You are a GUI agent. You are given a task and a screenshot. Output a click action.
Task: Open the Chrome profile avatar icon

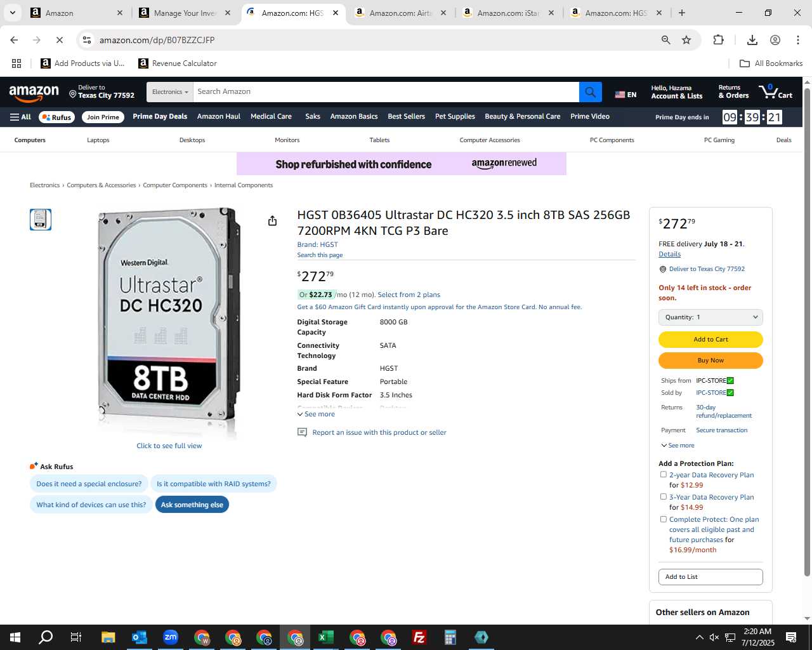(x=775, y=40)
